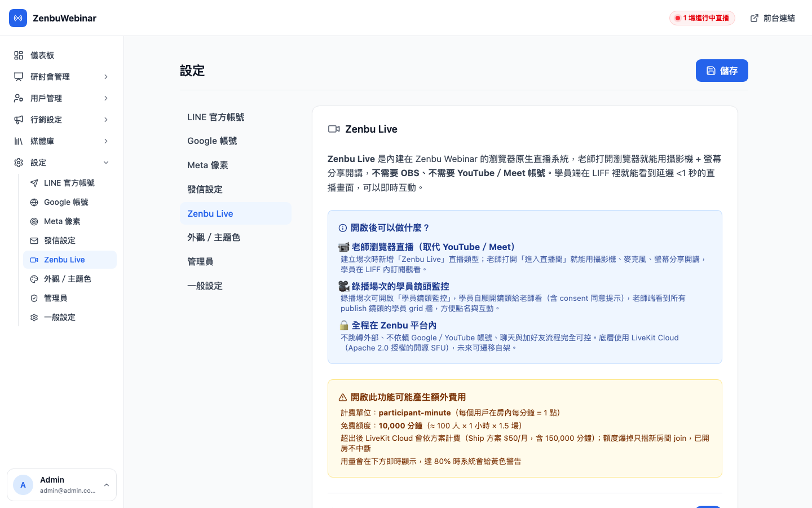Click the 10,000 分鐘 free quota text
Viewport: 812px width, 508px height.
click(x=400, y=426)
